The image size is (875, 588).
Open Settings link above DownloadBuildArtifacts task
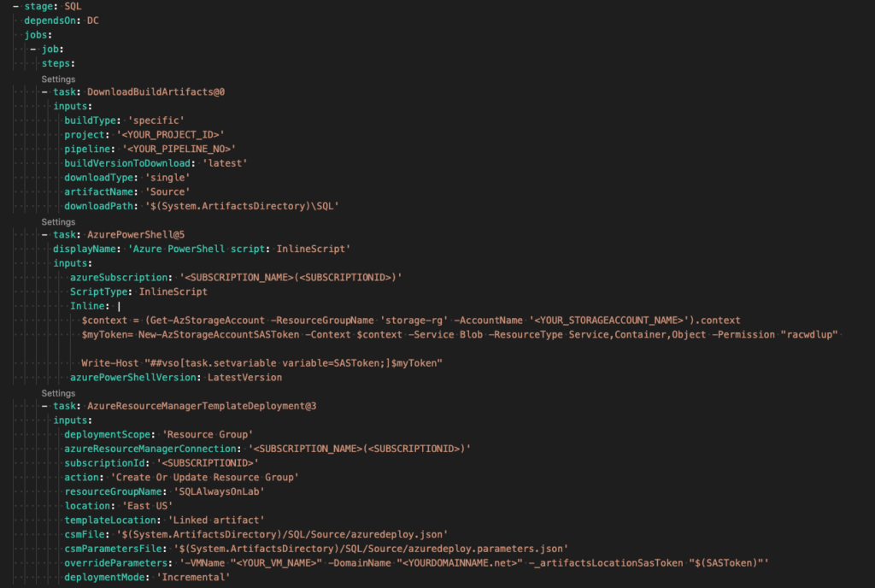click(x=58, y=79)
